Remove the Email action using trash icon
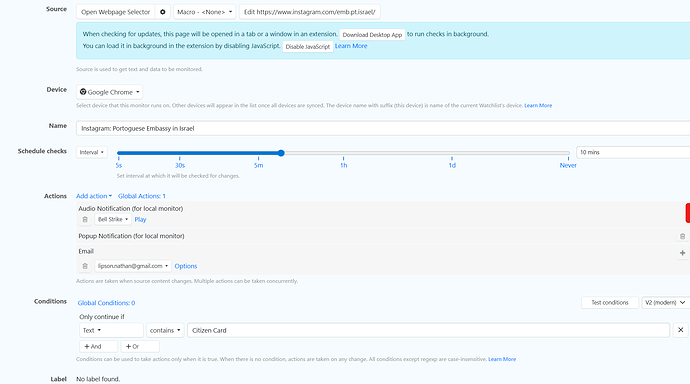The width and height of the screenshot is (690, 384). coord(85,266)
